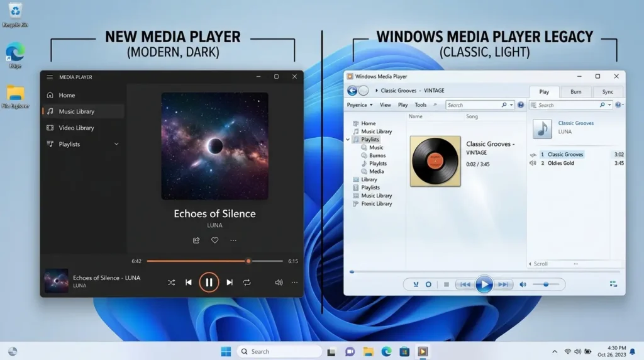
Task: Switch to the Sync tab
Action: (608, 92)
